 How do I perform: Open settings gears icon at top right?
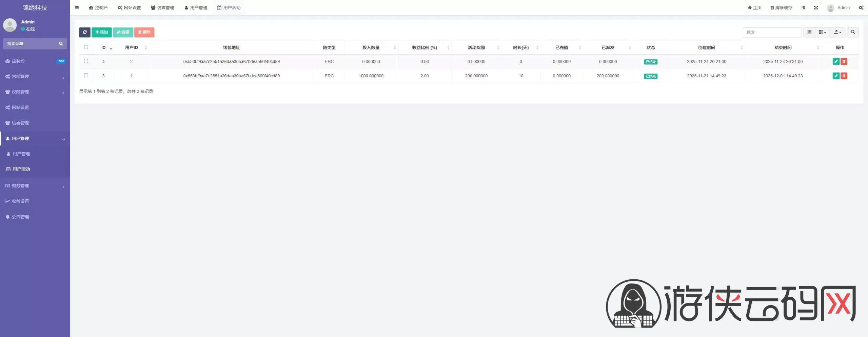861,7
